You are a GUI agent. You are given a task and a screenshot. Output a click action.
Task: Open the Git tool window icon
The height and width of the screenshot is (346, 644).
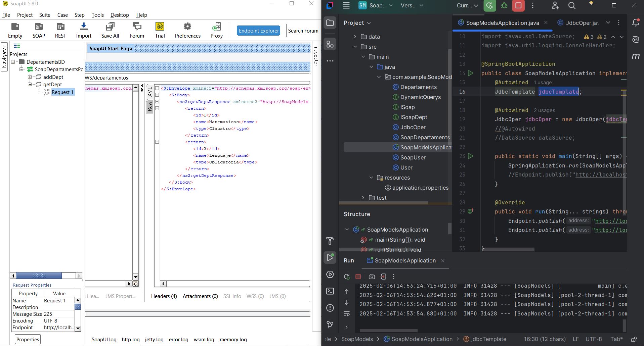(330, 325)
